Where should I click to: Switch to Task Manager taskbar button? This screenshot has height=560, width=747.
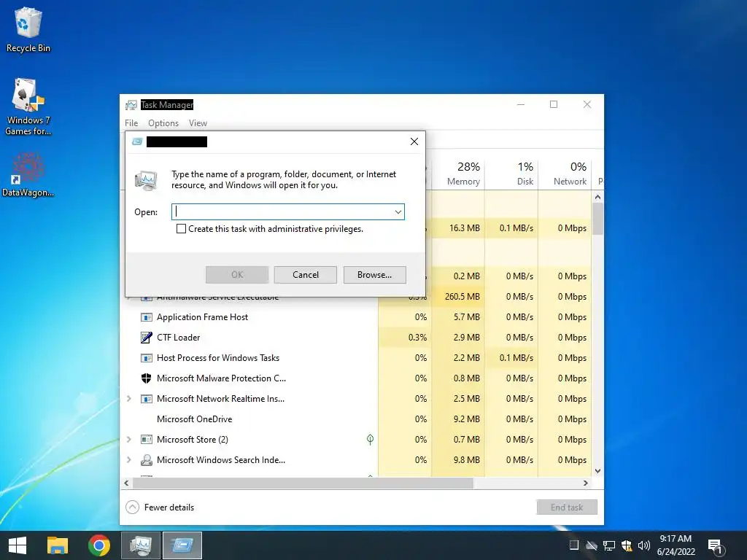pyautogui.click(x=141, y=545)
